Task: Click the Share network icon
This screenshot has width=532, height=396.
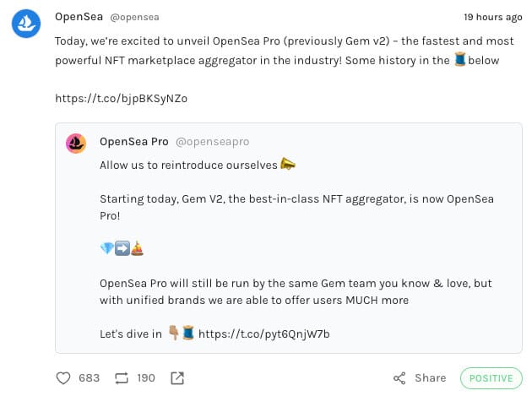Action: point(399,378)
